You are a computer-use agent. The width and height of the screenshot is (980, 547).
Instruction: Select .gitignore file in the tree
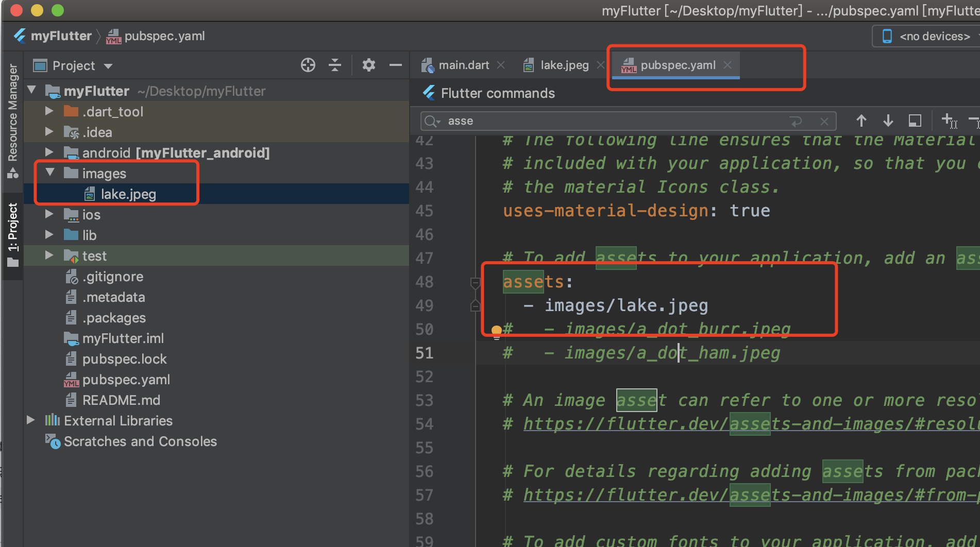point(113,277)
